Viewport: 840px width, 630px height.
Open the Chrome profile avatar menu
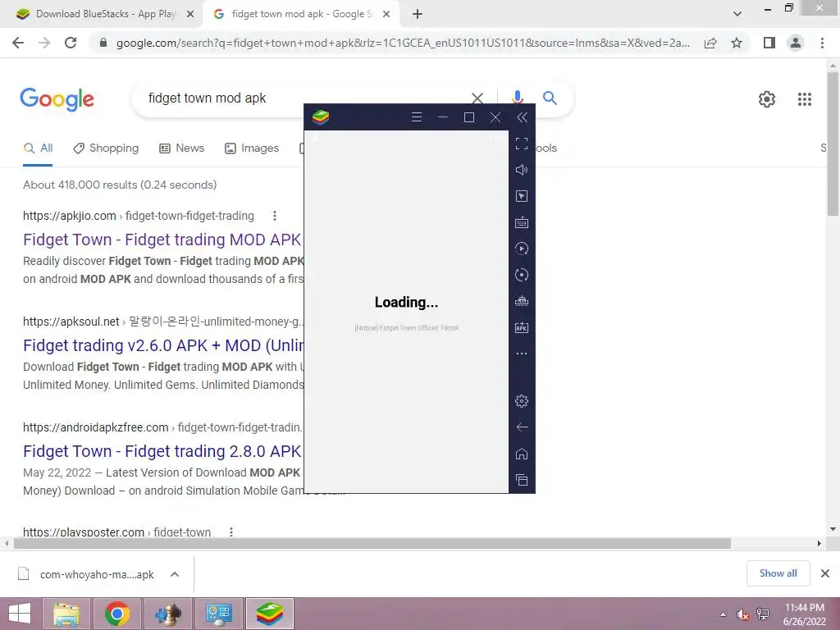[796, 43]
